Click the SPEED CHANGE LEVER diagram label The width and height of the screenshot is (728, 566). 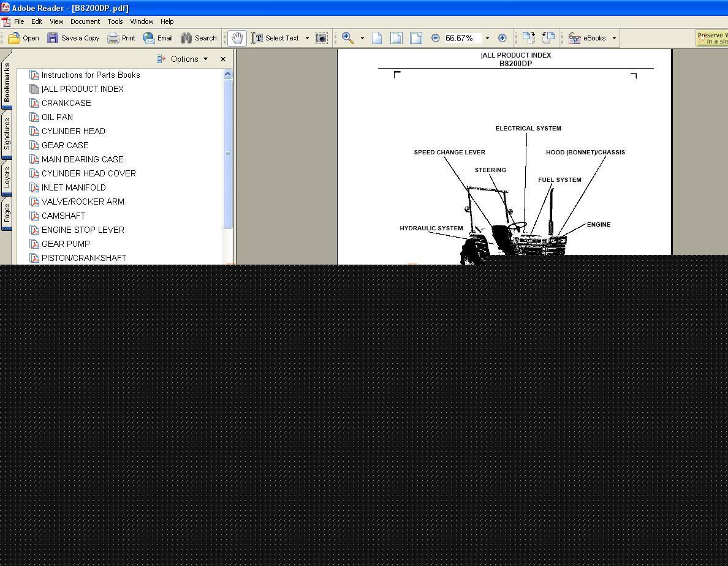pos(449,152)
